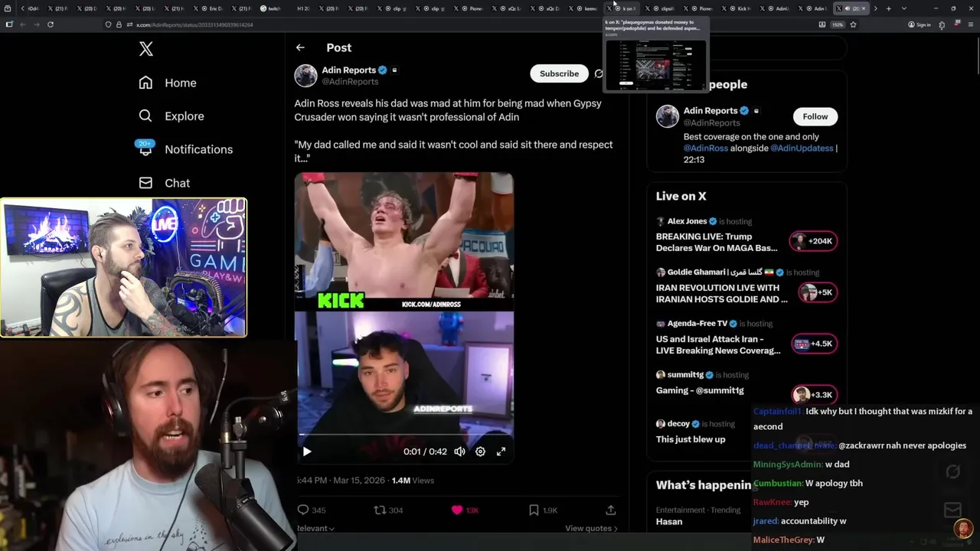Bookmark page with the star icon
Screen dimensions: 980x551
tap(853, 24)
